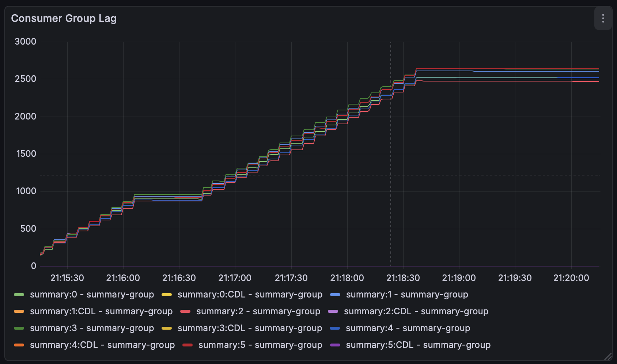Click the light purple swatch beside summary:2:CDL
Screen dimensions: 617x364
pos(333,311)
